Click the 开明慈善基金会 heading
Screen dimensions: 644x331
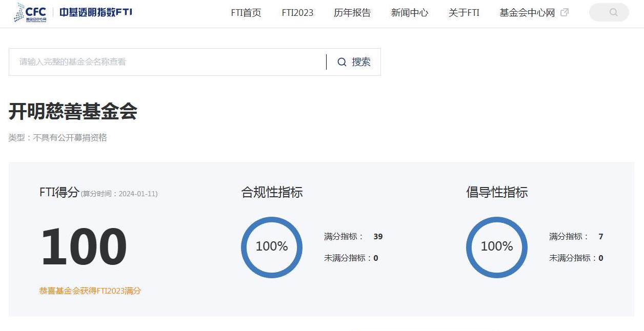pyautogui.click(x=73, y=111)
